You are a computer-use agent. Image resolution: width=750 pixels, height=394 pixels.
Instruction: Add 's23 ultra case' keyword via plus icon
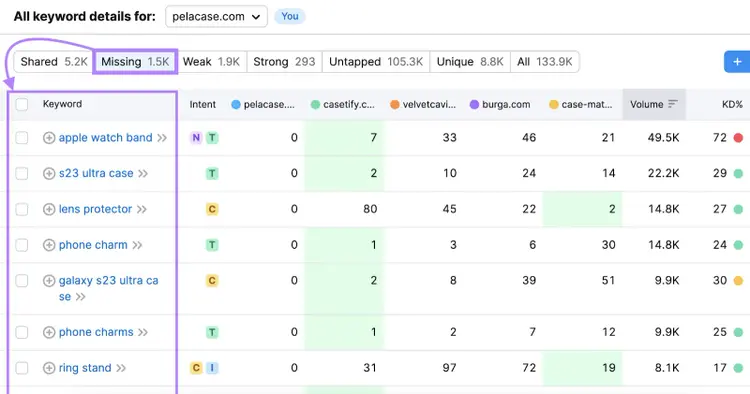click(49, 173)
